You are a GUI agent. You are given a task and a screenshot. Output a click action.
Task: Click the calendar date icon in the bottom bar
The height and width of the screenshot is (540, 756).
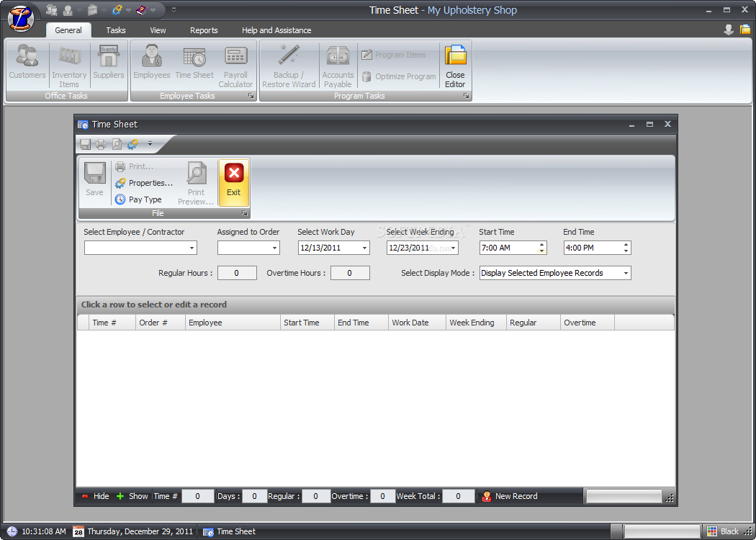(x=78, y=531)
